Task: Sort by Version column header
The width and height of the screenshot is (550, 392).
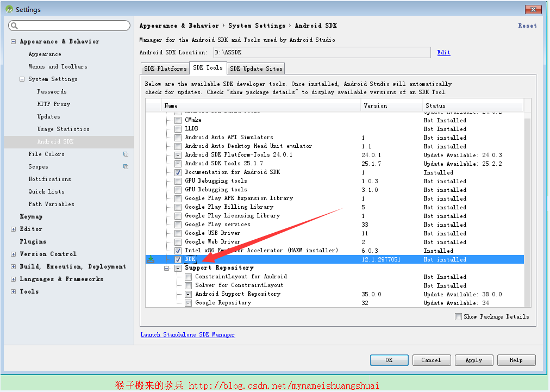Action: click(x=391, y=105)
